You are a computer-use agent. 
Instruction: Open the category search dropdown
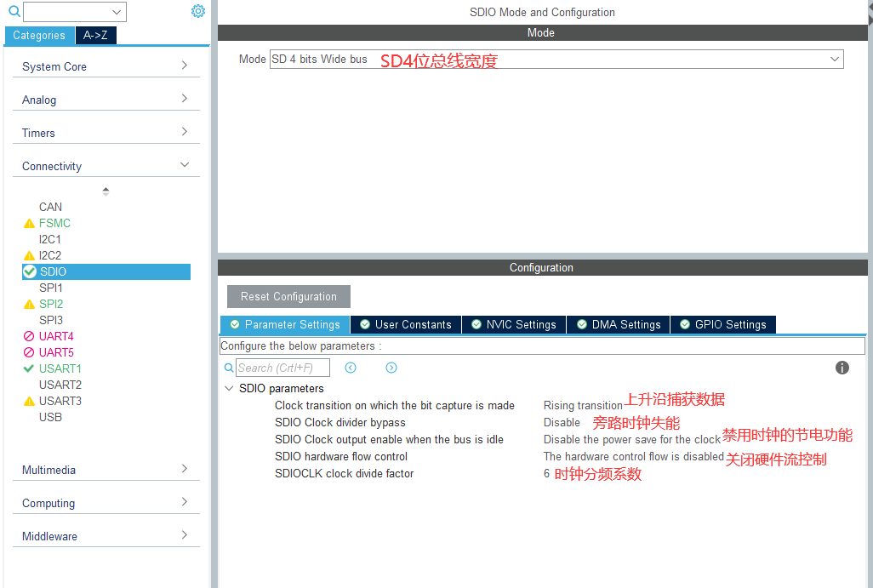117,12
